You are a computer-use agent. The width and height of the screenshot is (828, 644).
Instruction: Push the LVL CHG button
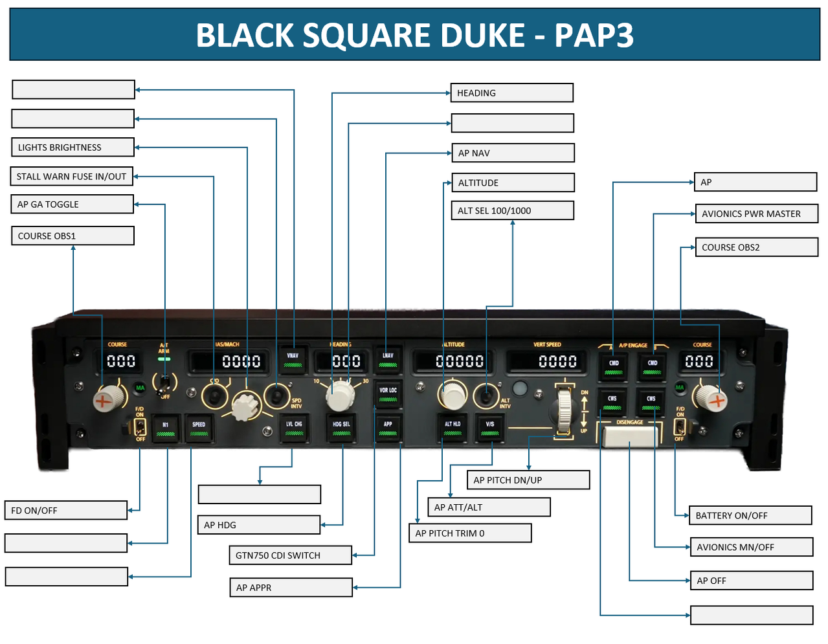click(294, 428)
